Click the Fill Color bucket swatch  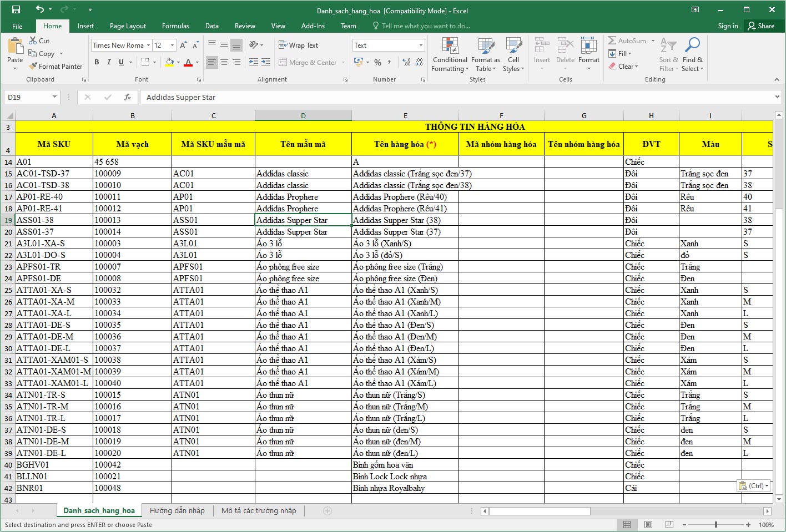[170, 62]
